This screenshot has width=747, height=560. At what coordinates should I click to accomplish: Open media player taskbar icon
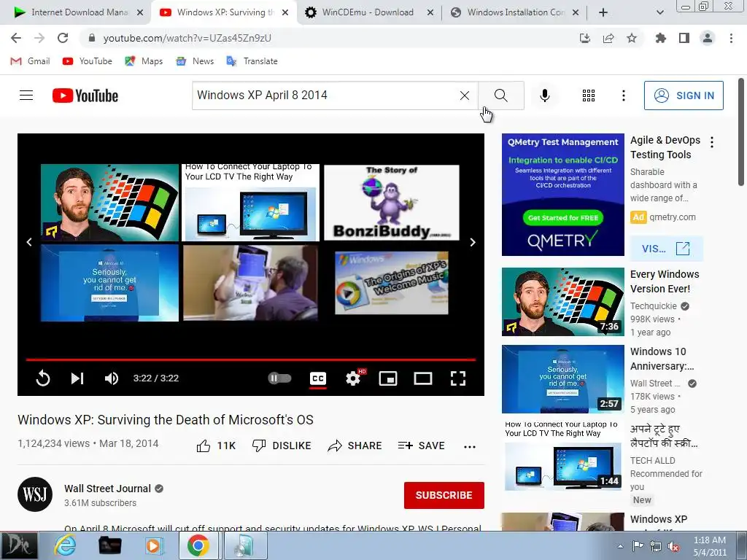click(x=153, y=545)
